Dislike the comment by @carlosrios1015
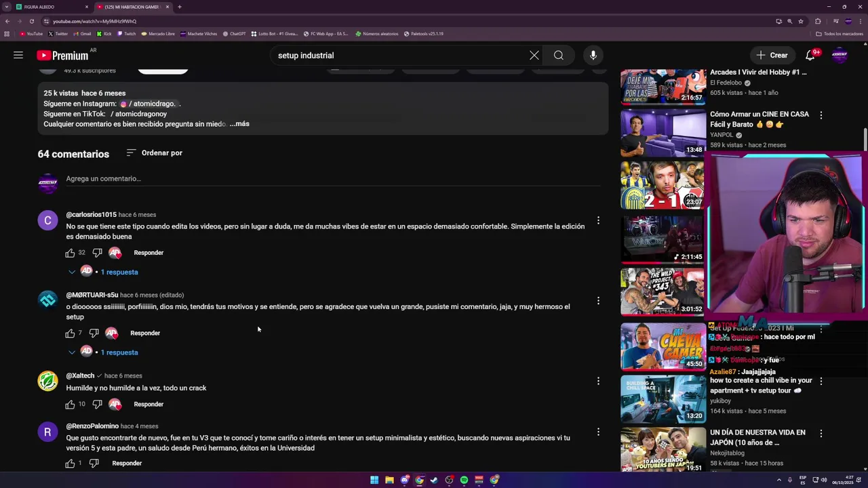This screenshot has height=488, width=868. (97, 253)
